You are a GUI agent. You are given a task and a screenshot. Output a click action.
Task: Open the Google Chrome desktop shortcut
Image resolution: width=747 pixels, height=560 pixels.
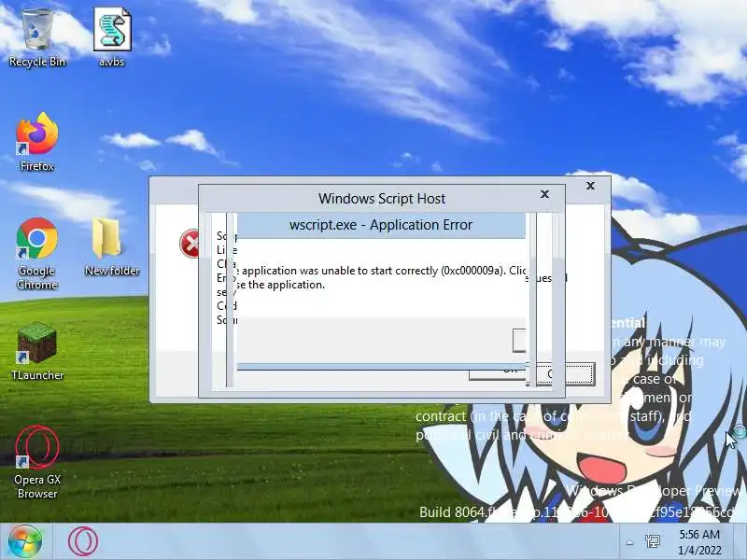click(x=37, y=254)
